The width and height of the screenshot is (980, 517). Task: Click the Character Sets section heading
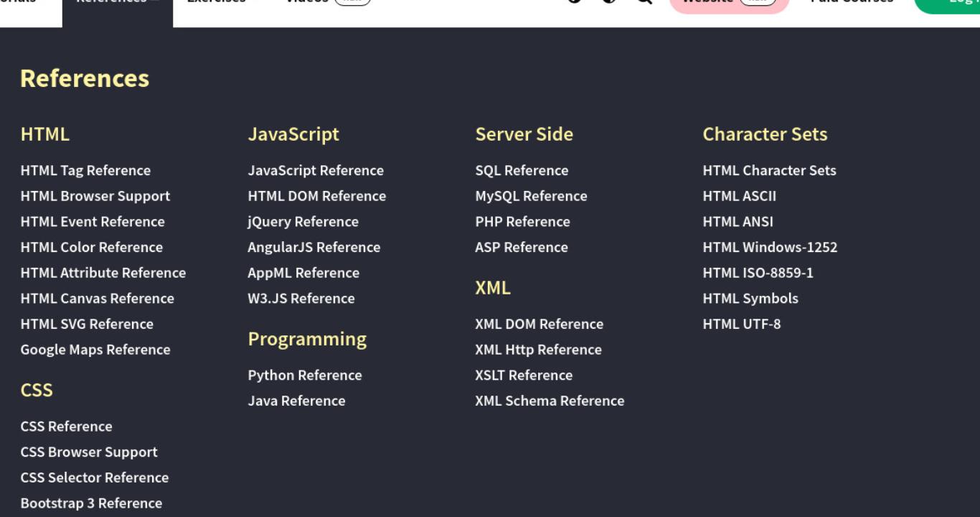coord(765,134)
